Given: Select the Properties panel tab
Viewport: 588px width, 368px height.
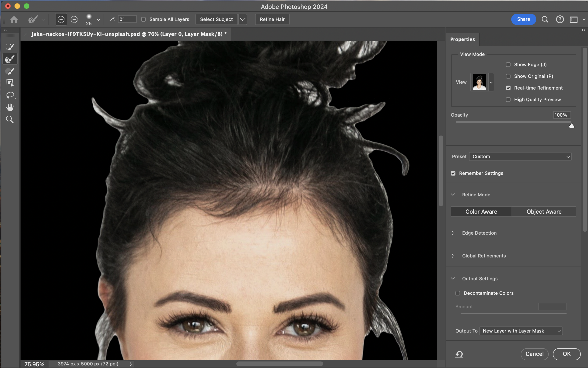Looking at the screenshot, I should [x=462, y=39].
